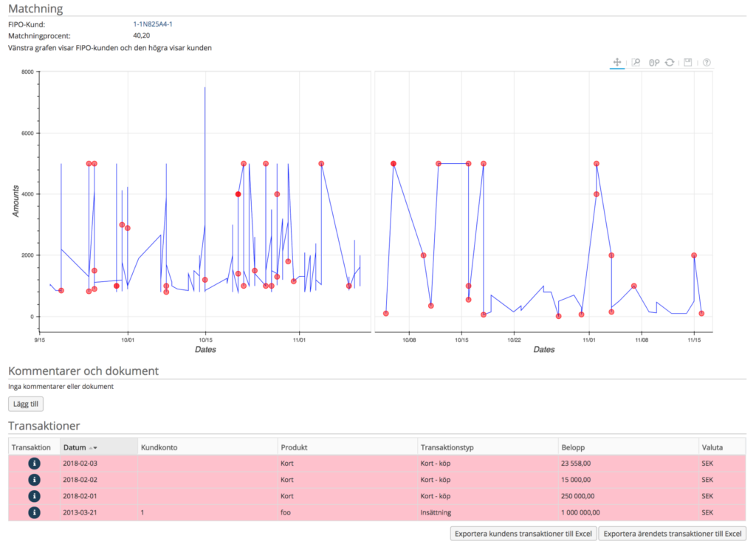
Task: Open info icon for 2018-02-02 transaction
Action: pos(34,480)
